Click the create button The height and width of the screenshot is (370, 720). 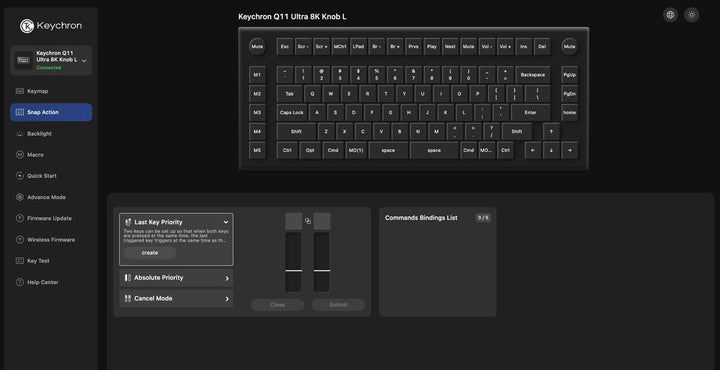pyautogui.click(x=150, y=253)
